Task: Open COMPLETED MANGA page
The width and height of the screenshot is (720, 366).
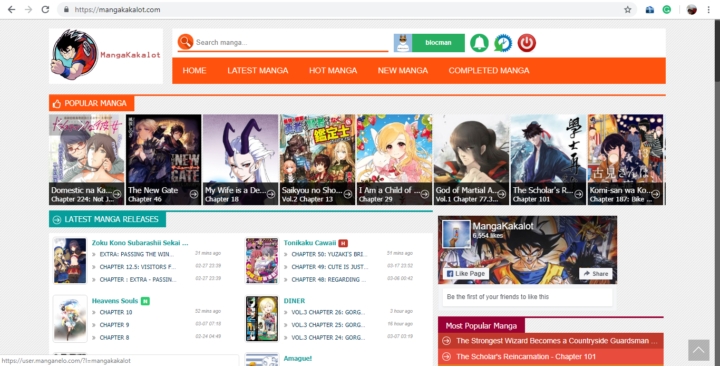Action: tap(489, 70)
